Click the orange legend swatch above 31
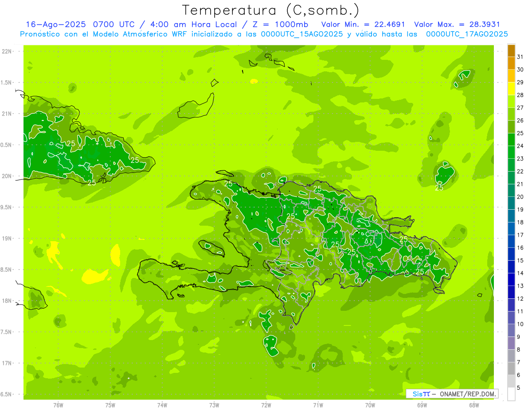 [x=511, y=51]
